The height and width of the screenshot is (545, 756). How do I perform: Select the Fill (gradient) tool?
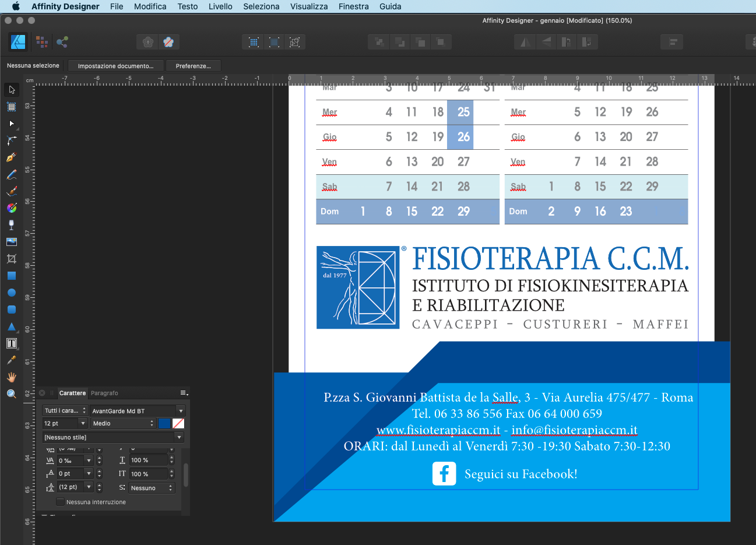pos(12,208)
